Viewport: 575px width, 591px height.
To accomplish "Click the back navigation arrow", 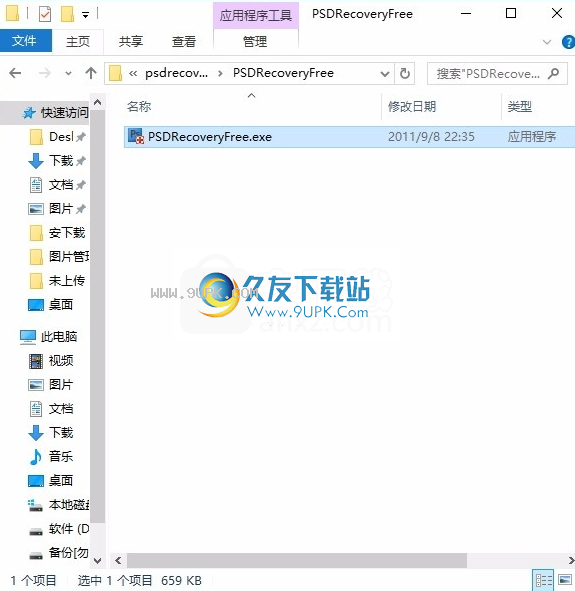I will tap(15, 73).
